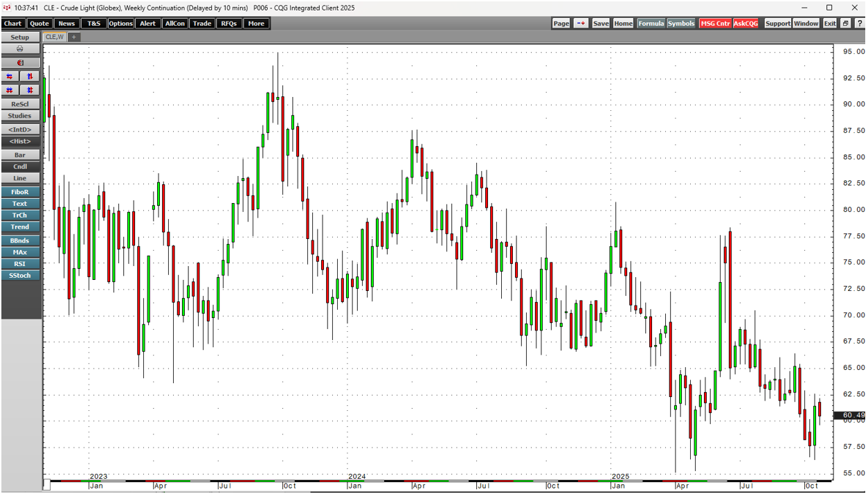Click the horizontal red-blue swap arrows icon
The width and height of the screenshot is (868, 494).
click(x=10, y=77)
